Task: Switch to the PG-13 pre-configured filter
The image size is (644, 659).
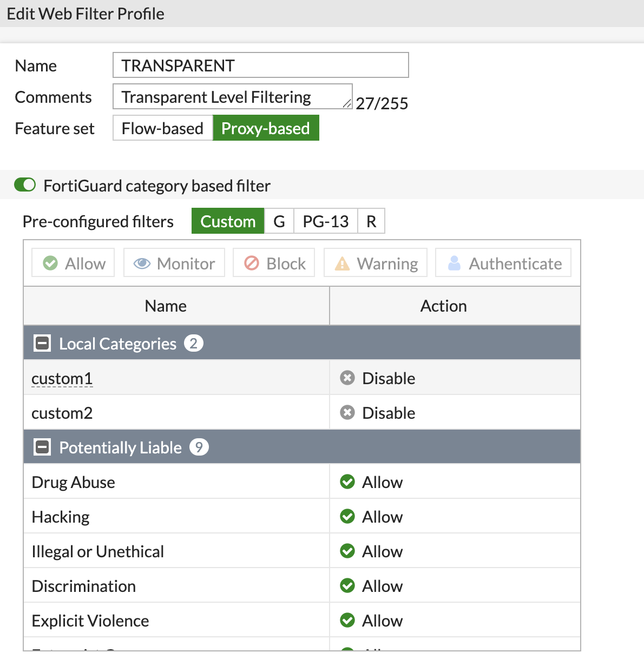Action: click(x=325, y=221)
